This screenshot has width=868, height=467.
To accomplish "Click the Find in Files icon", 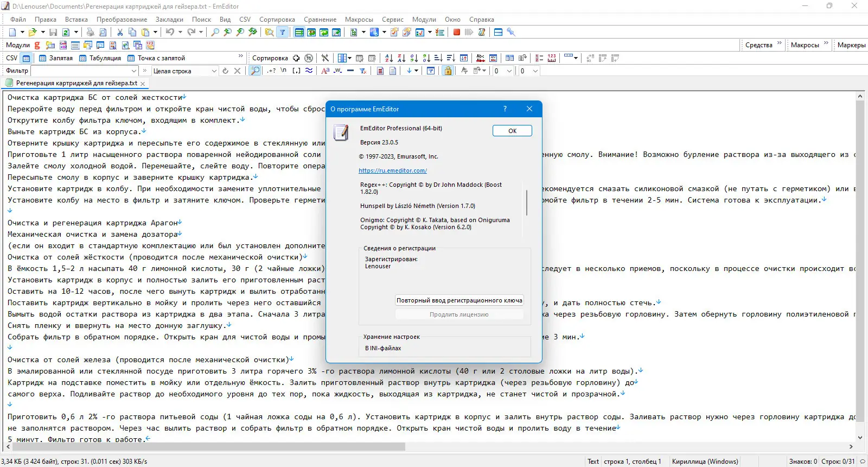I will [x=269, y=32].
